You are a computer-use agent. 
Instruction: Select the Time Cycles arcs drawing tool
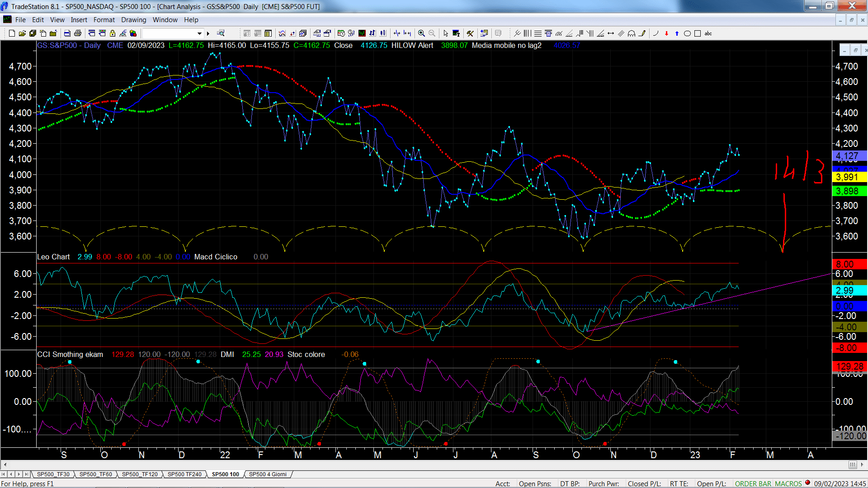pyautogui.click(x=632, y=33)
